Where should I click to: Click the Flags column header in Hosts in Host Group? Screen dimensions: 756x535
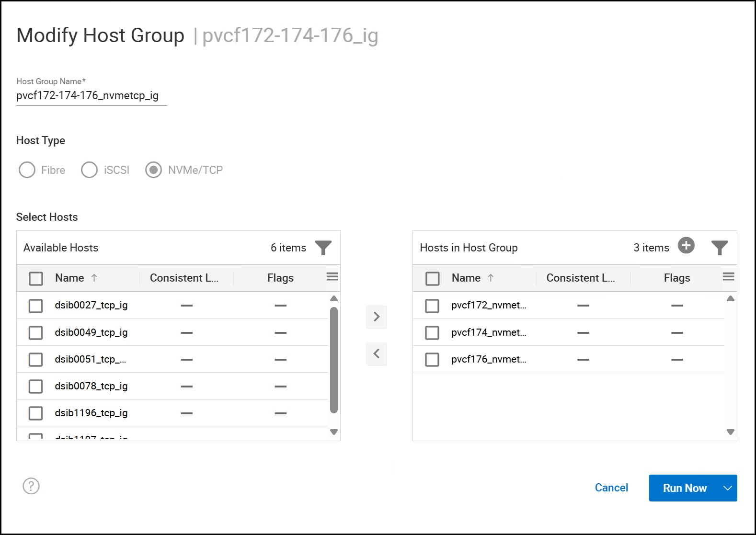click(677, 278)
